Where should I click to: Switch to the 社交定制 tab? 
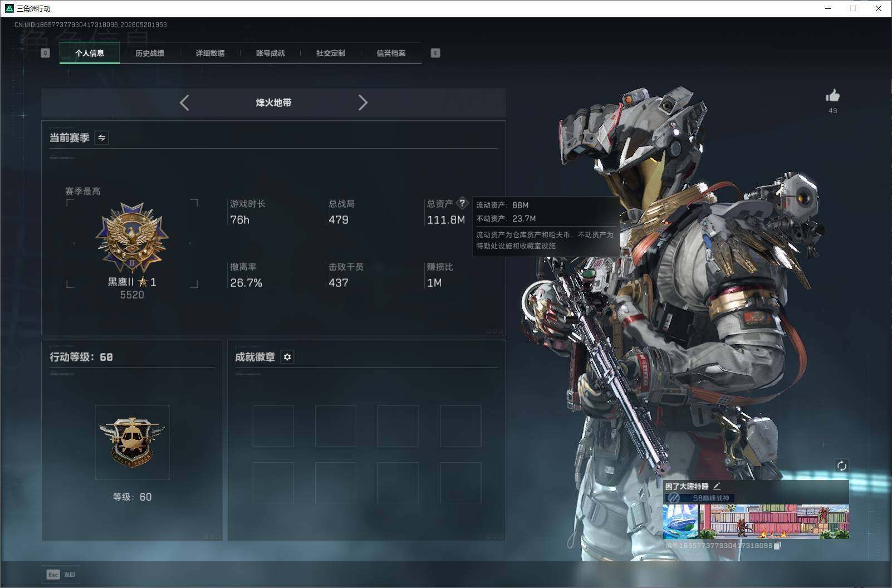click(x=331, y=53)
